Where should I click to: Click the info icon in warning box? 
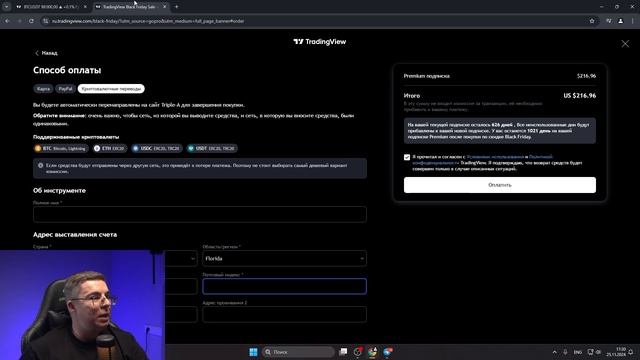coord(40,166)
